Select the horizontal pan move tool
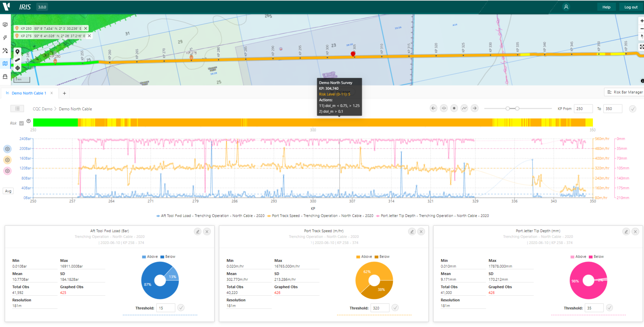The height and width of the screenshot is (327, 644). tap(444, 108)
